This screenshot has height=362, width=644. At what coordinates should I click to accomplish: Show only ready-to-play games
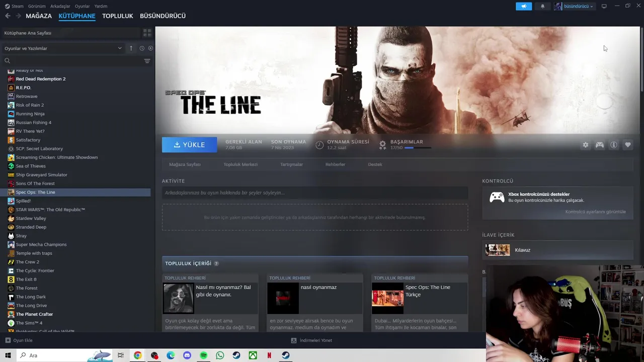(x=150, y=48)
